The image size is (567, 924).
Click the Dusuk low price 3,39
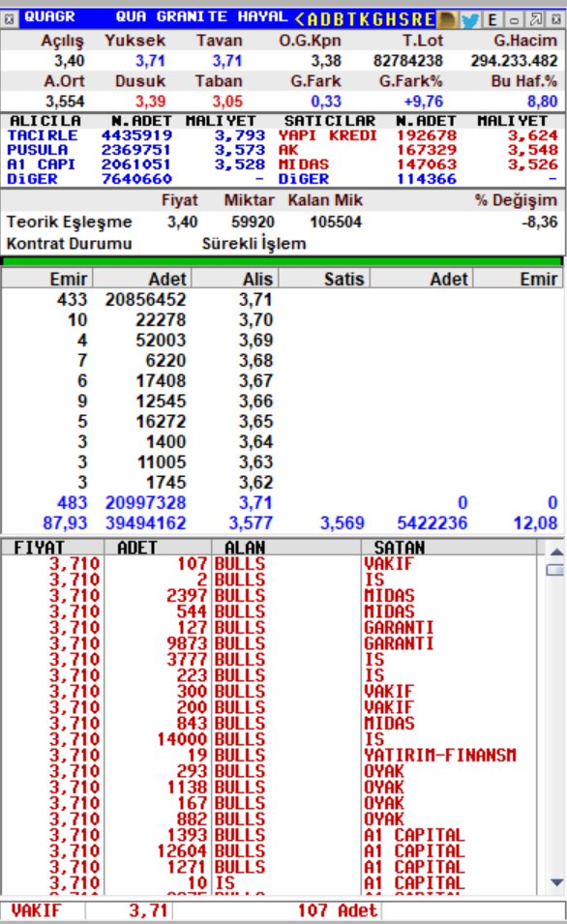point(150,102)
